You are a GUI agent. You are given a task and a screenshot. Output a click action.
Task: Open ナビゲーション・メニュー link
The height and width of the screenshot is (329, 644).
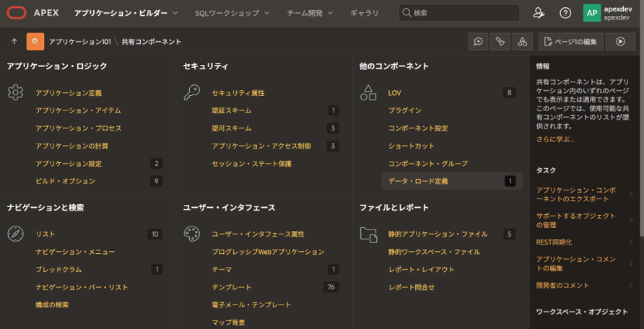pos(75,252)
